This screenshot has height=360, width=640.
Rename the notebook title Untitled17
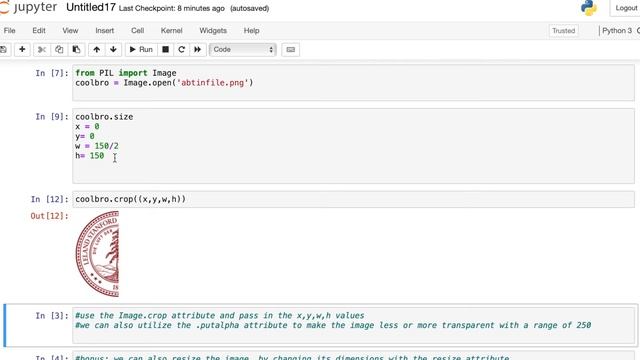point(91,7)
